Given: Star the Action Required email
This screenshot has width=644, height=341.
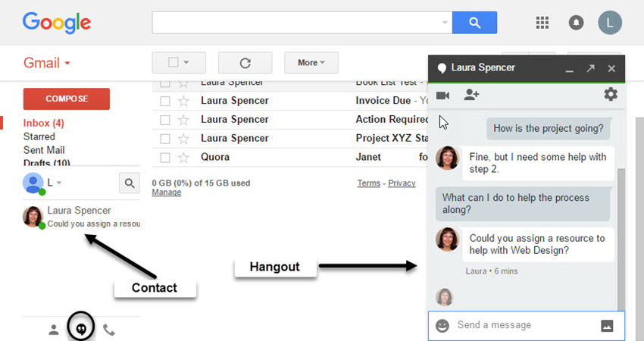Looking at the screenshot, I should tap(183, 120).
